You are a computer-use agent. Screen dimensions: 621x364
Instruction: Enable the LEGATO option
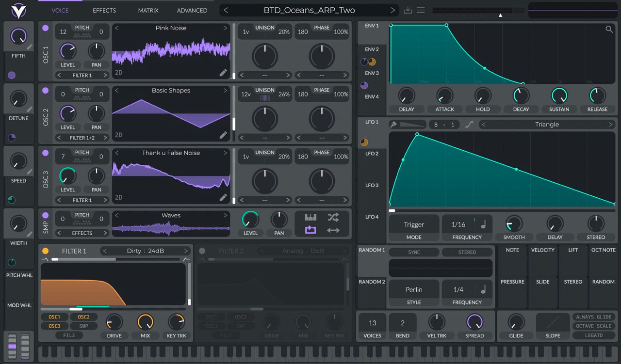[x=594, y=335]
